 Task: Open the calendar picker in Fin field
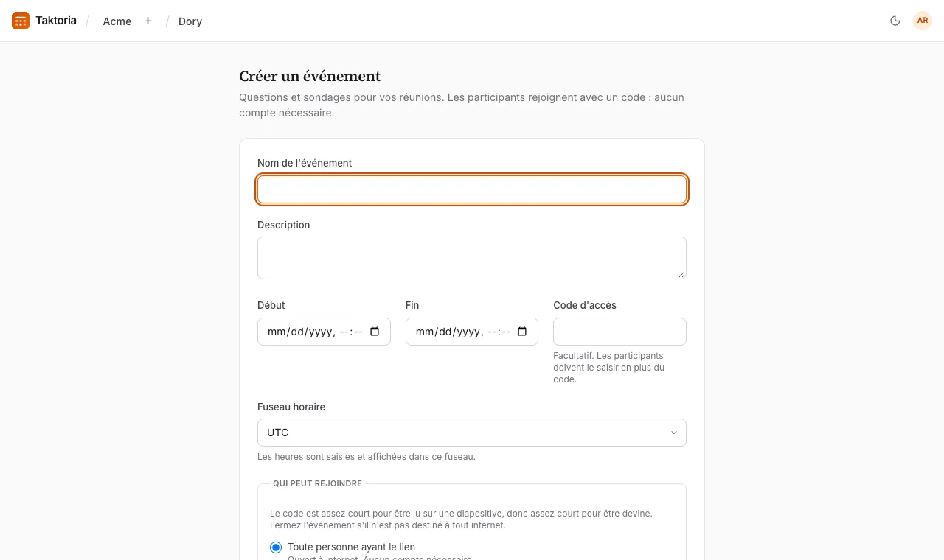523,332
